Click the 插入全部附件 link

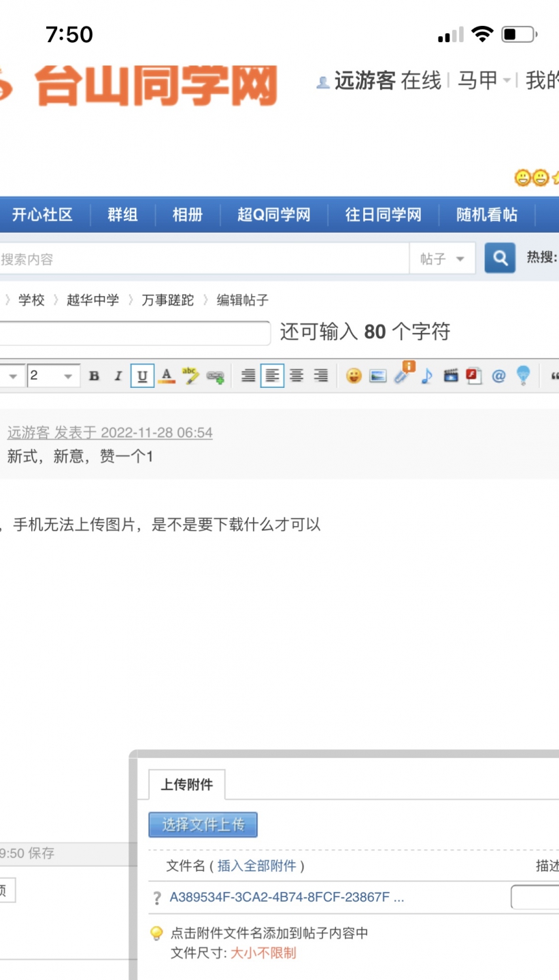click(x=256, y=866)
